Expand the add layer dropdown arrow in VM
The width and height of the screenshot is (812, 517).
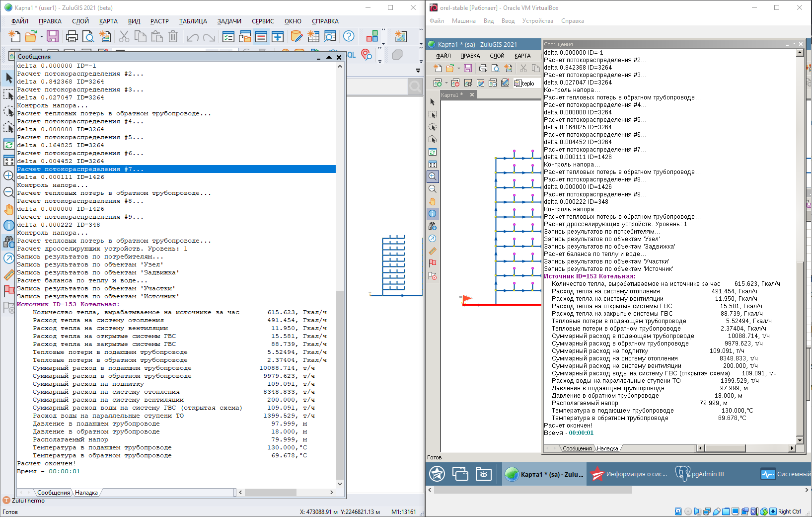446,83
